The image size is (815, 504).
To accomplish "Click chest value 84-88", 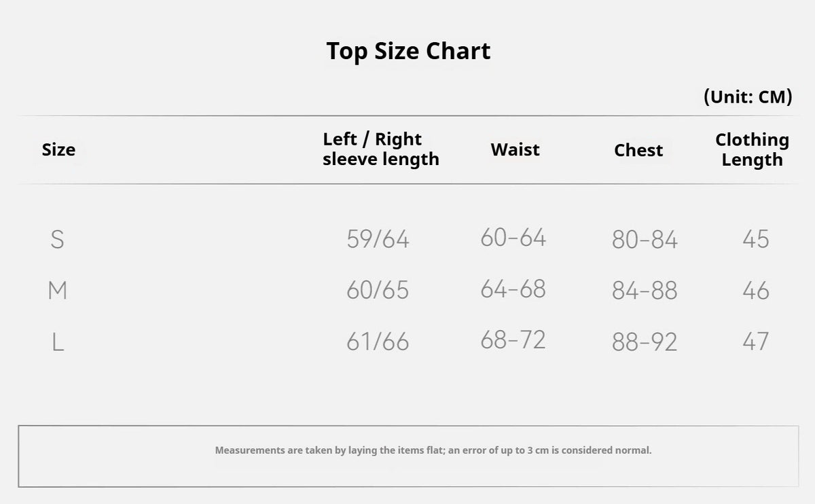I will coord(645,291).
